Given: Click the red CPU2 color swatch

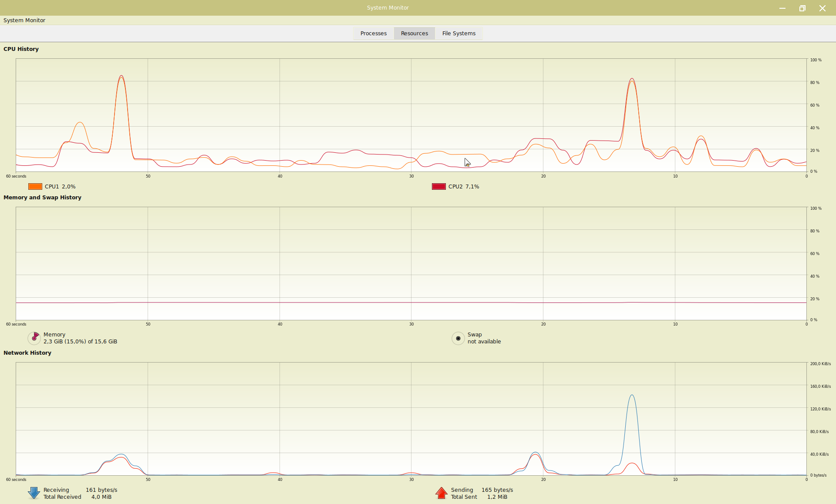Looking at the screenshot, I should click(x=439, y=187).
